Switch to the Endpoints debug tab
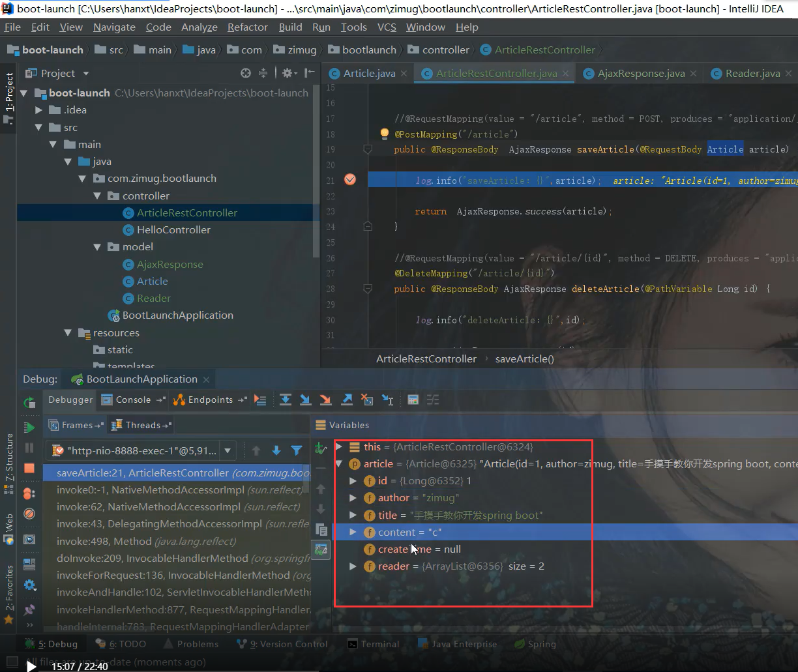Image resolution: width=798 pixels, height=672 pixels. [210, 400]
